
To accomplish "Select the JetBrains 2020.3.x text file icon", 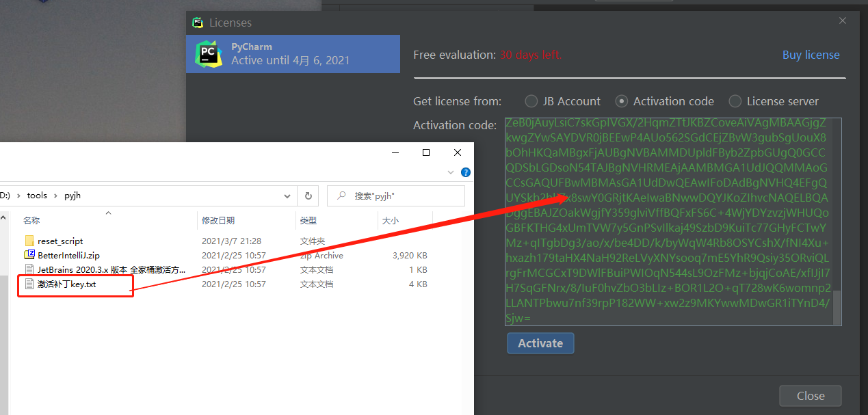I will [29, 269].
